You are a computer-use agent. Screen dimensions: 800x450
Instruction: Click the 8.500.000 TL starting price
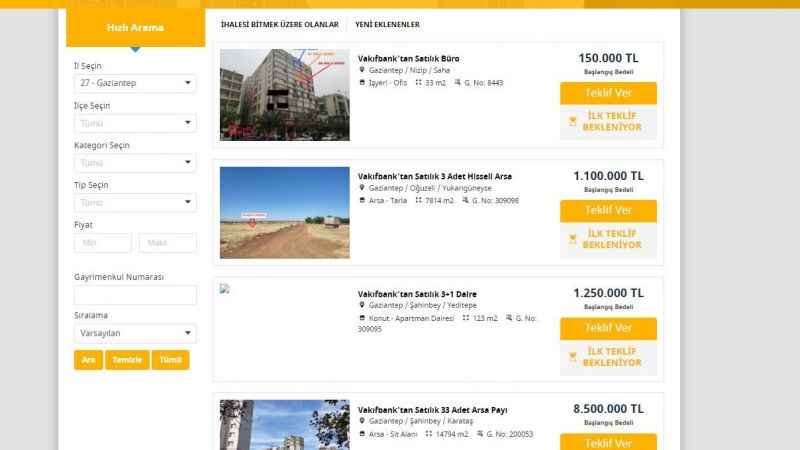tap(608, 409)
